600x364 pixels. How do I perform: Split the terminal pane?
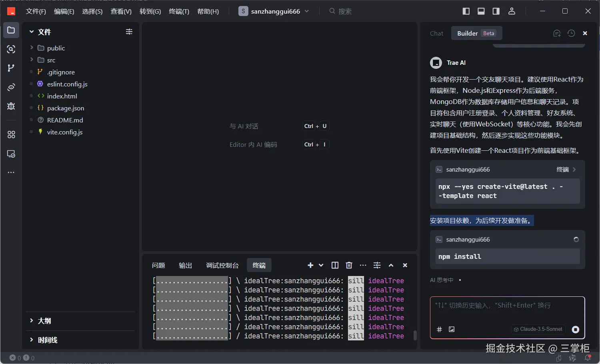coord(335,265)
